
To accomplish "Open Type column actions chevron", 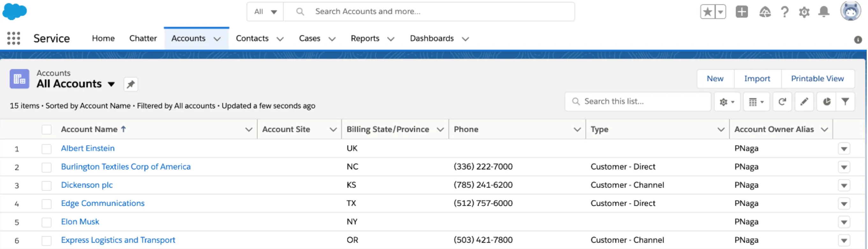I will (721, 130).
